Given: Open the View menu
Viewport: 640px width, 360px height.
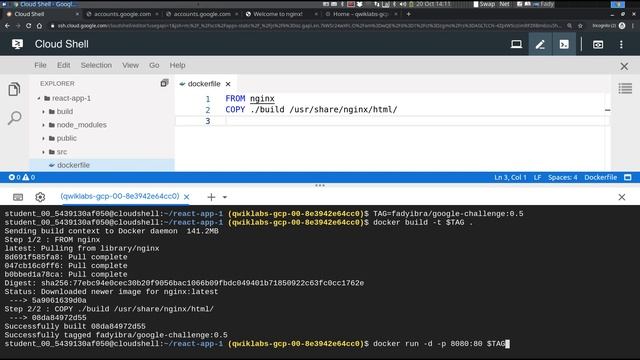Looking at the screenshot, I should point(130,65).
